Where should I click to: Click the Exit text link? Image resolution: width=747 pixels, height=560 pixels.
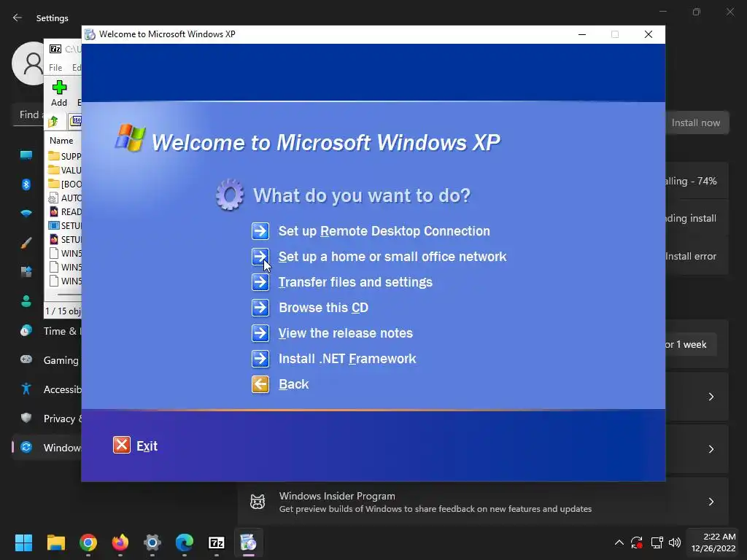147,446
